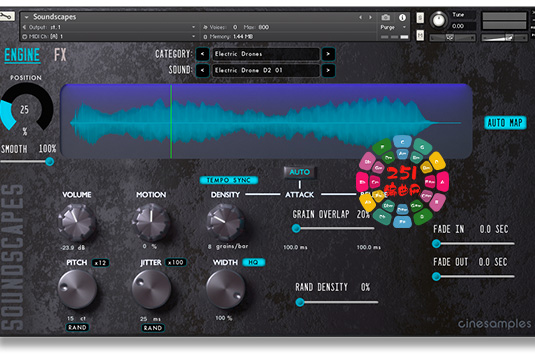The image size is (535, 363).
Task: Click the camera snapshot icon
Action: coord(386,17)
